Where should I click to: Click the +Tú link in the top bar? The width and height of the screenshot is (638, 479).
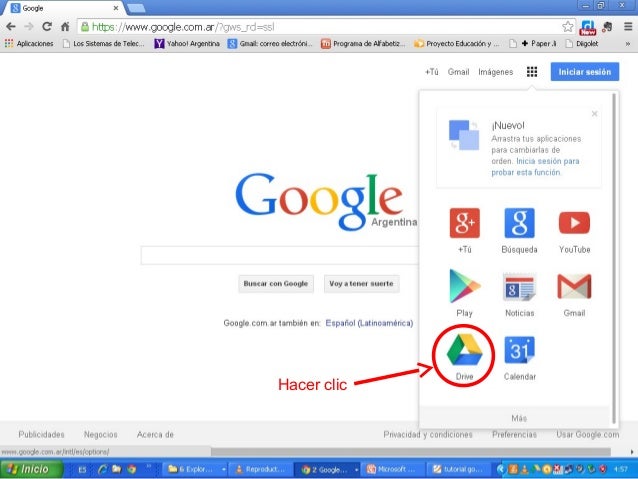coord(432,72)
